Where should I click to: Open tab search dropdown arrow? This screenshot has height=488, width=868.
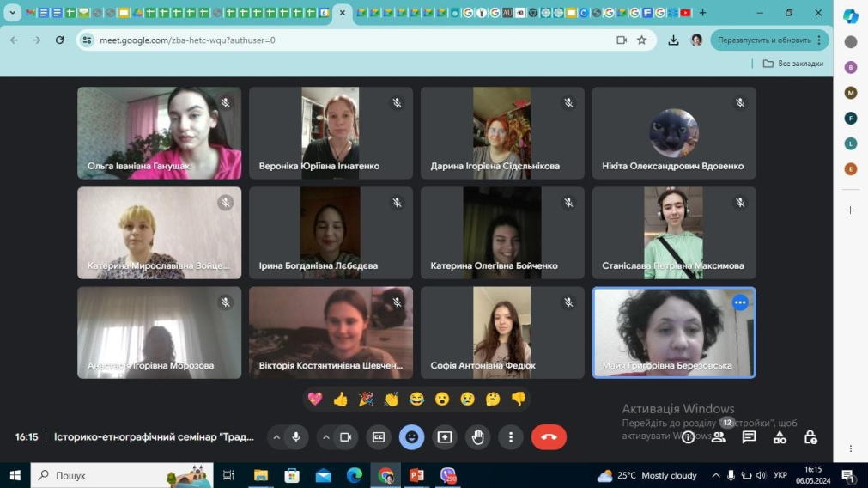pos(12,12)
